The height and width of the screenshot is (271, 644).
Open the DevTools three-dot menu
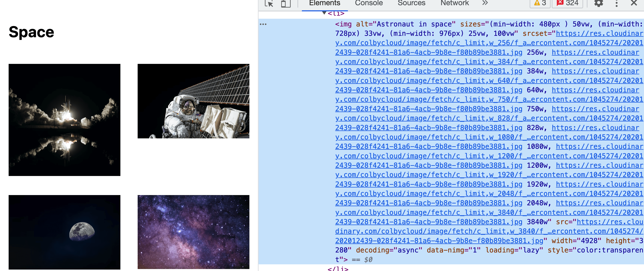click(x=617, y=3)
